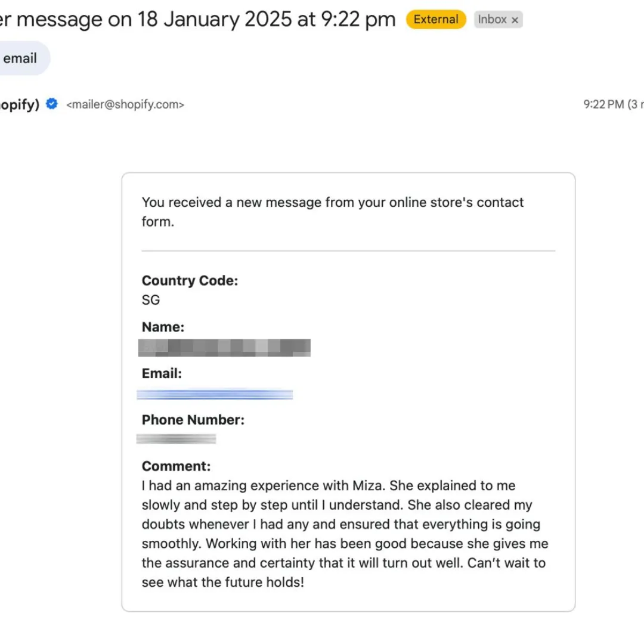Click the yellow External tag
This screenshot has height=644, width=644.
[435, 20]
